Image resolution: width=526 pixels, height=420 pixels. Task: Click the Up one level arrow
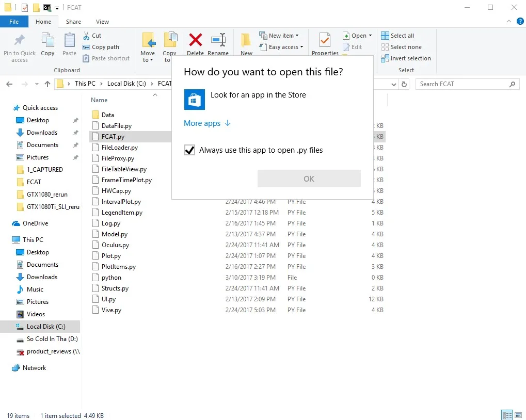click(47, 84)
